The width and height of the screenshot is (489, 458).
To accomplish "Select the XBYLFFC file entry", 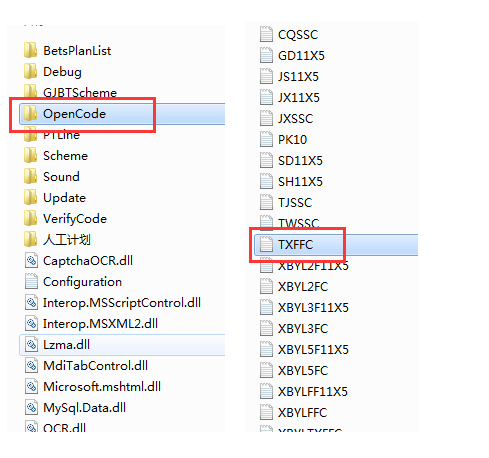I will [x=293, y=413].
